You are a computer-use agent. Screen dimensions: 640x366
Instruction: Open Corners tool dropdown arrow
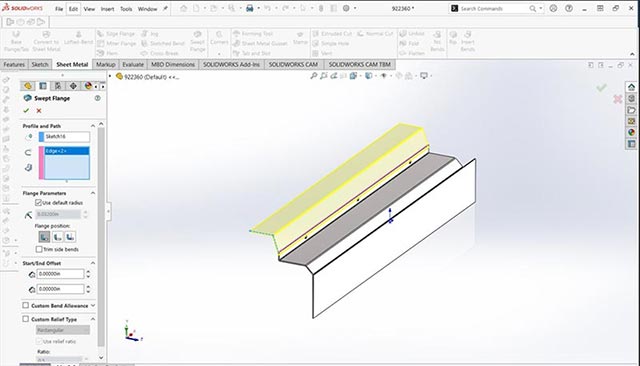pyautogui.click(x=219, y=53)
